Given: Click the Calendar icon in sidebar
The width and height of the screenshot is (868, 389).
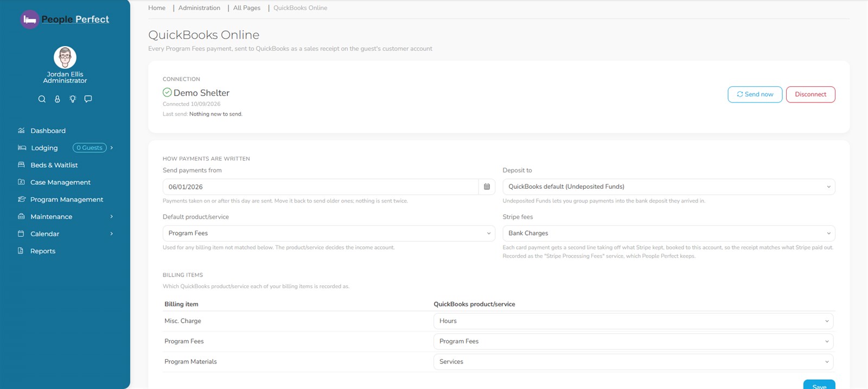Looking at the screenshot, I should pos(21,233).
